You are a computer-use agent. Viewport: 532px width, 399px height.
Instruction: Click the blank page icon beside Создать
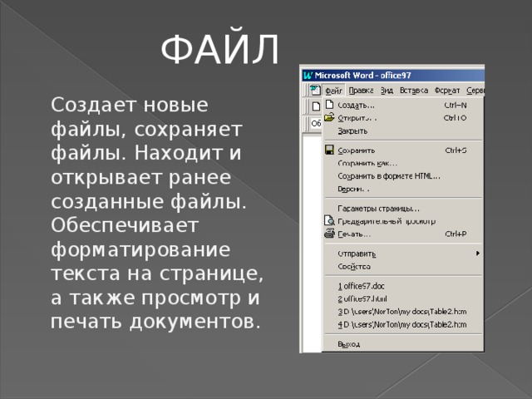pos(329,105)
